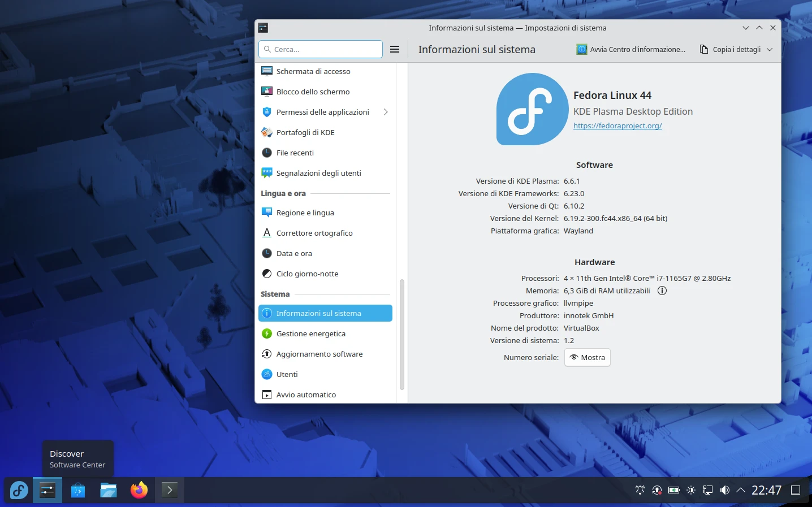812x507 pixels.
Task: Open the Ciclo giorno-notte settings
Action: (x=306, y=274)
